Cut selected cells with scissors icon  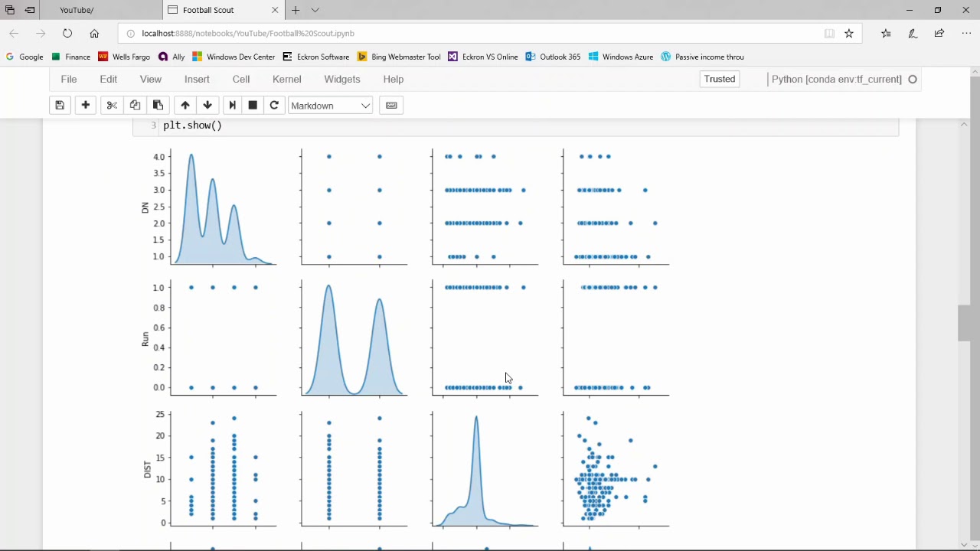point(112,106)
